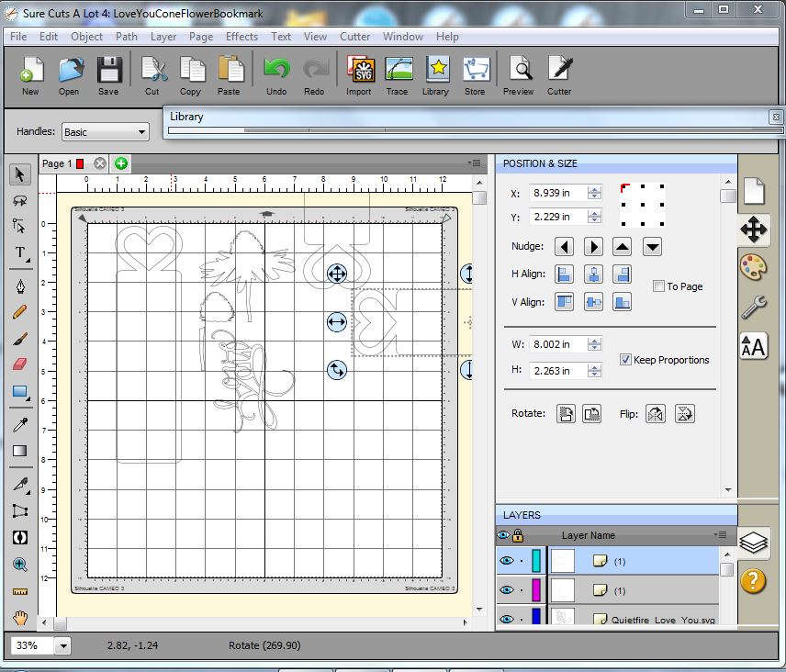Viewport: 786px width, 672px height.
Task: Select the Text tool in left toolbar
Action: tap(20, 253)
